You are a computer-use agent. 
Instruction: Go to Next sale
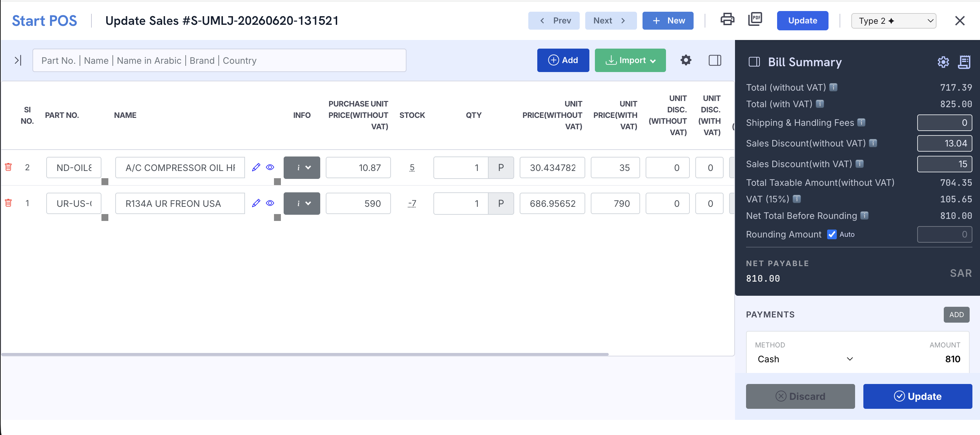(610, 21)
